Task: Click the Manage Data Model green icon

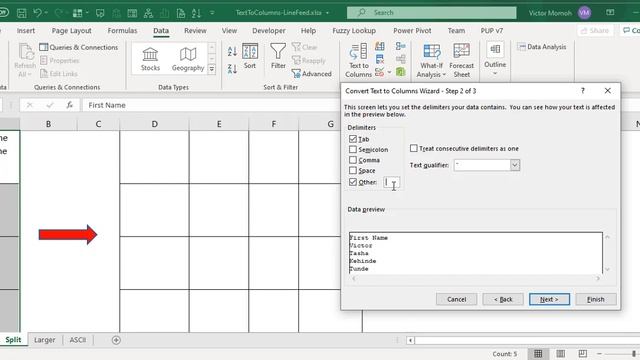Action: [400, 72]
